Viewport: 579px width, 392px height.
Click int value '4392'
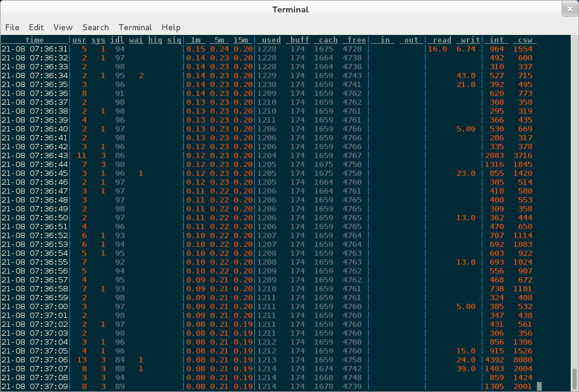tap(494, 360)
